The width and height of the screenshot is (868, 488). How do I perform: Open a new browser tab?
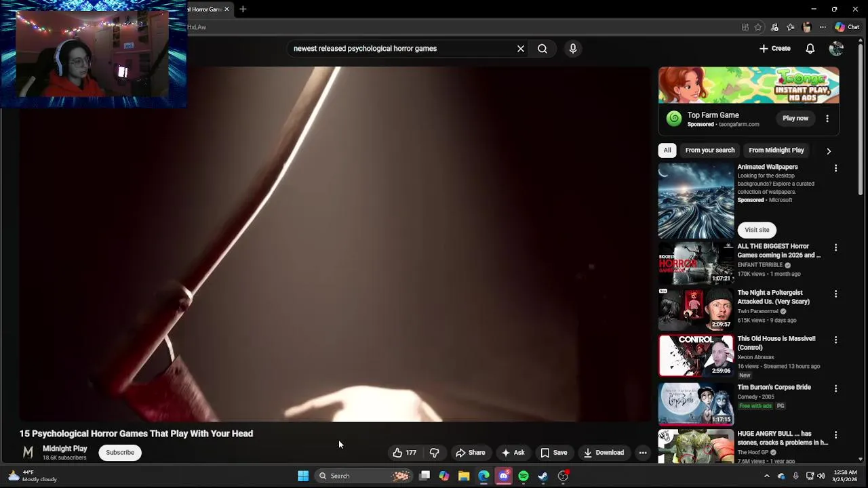click(243, 9)
